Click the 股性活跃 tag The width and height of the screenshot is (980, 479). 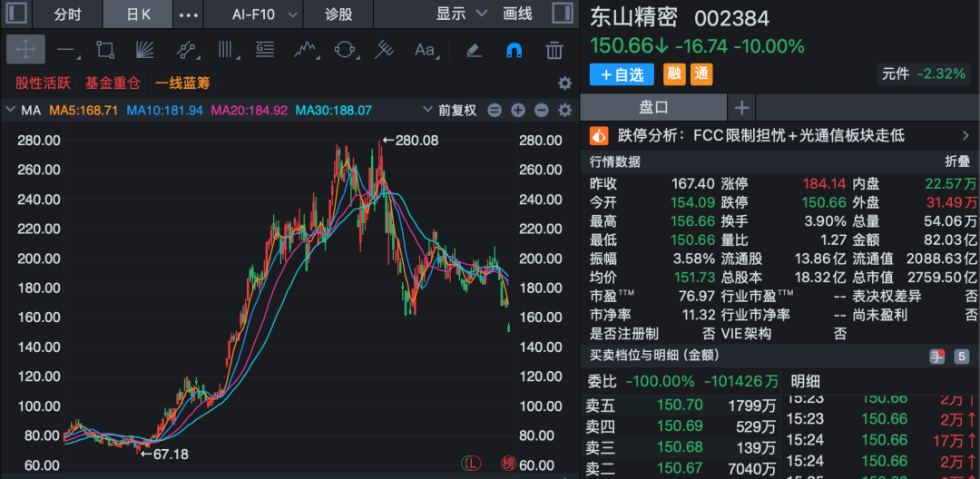point(43,83)
